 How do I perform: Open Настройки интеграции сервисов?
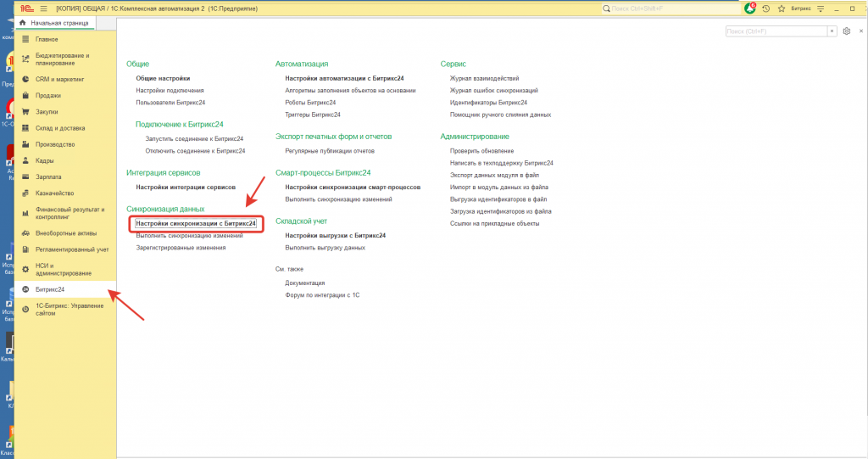[x=186, y=188]
